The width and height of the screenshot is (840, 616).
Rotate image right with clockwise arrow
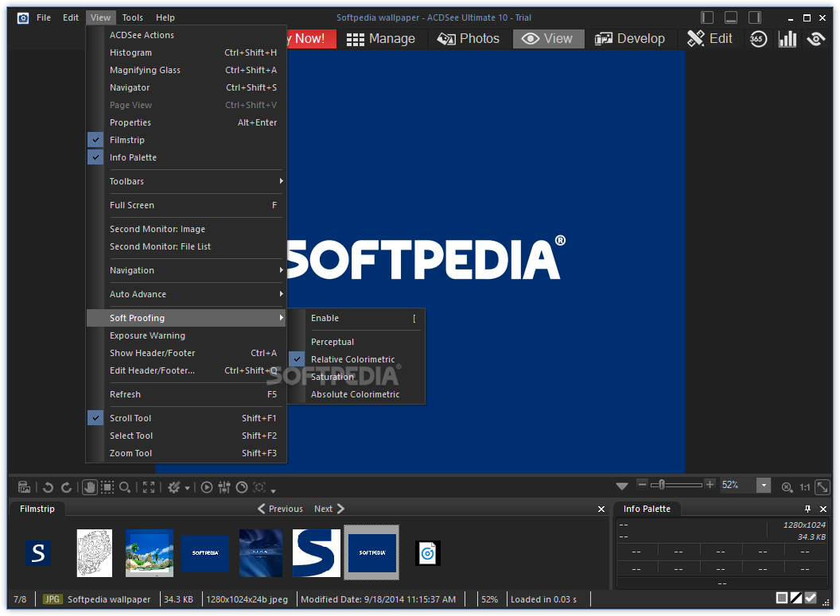[x=67, y=487]
